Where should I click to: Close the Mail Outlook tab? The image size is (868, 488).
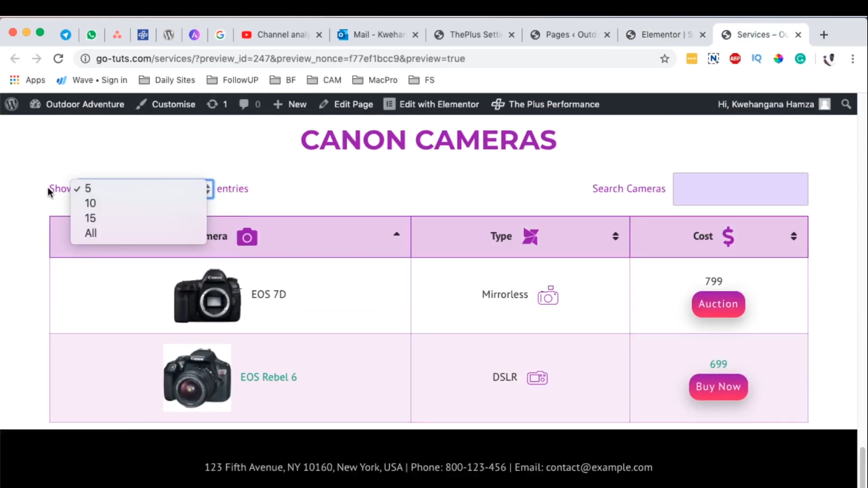click(416, 35)
